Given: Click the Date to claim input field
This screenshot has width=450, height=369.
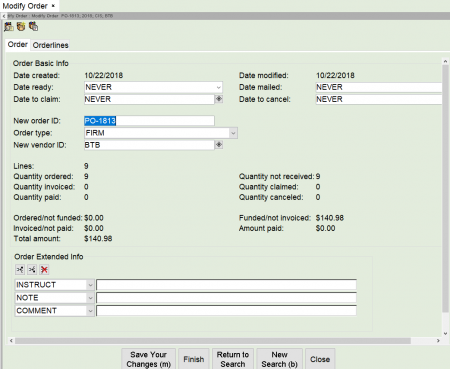Looking at the screenshot, I should [149, 99].
